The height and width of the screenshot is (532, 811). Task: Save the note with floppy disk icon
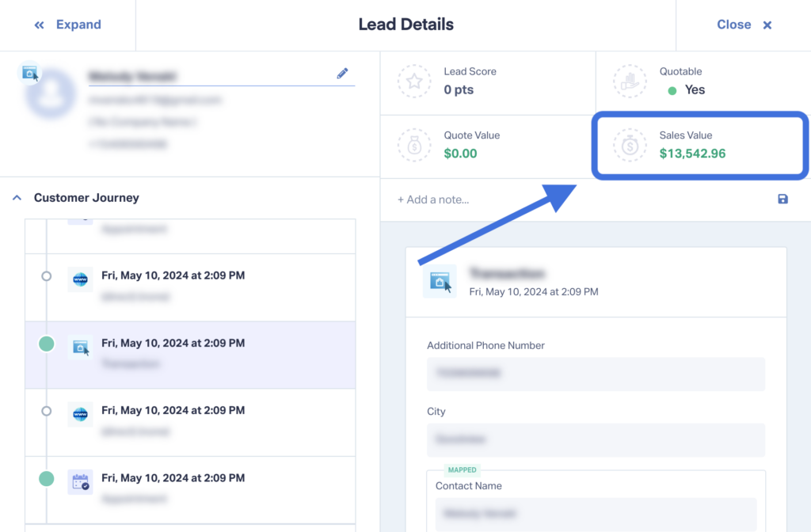782,199
